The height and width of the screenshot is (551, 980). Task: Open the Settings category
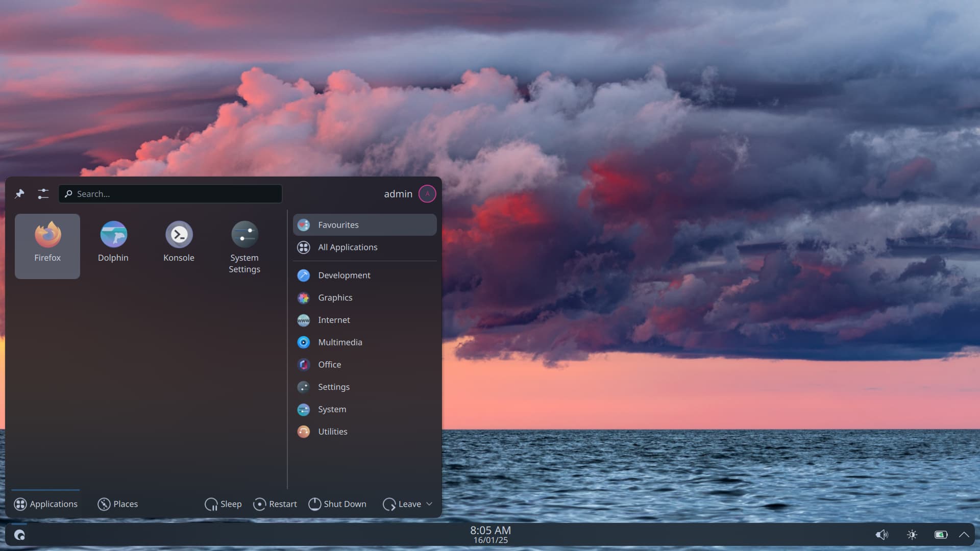tap(364, 387)
